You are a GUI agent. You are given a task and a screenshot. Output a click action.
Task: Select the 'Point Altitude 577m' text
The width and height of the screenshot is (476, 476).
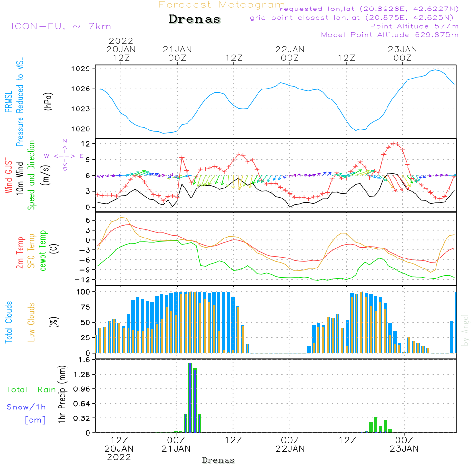(x=415, y=26)
